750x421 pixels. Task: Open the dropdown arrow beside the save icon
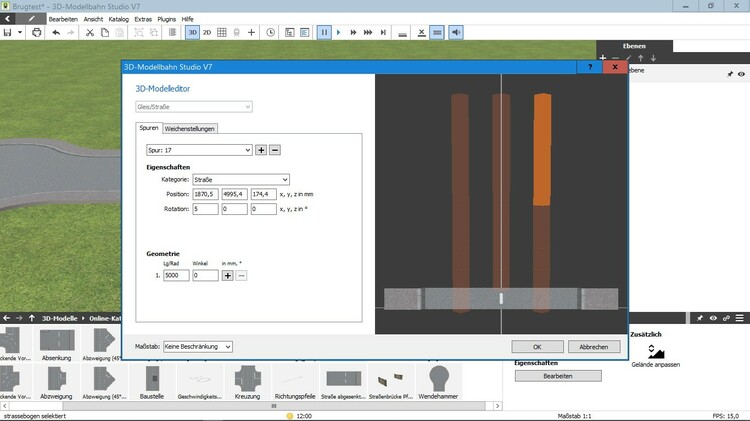pos(20,33)
